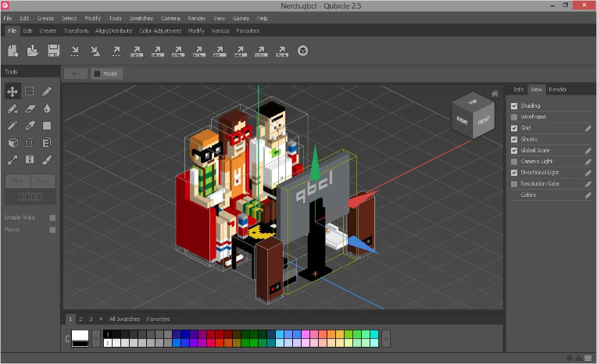
Task: Edit Global Scale pencil icon
Action: coord(588,151)
